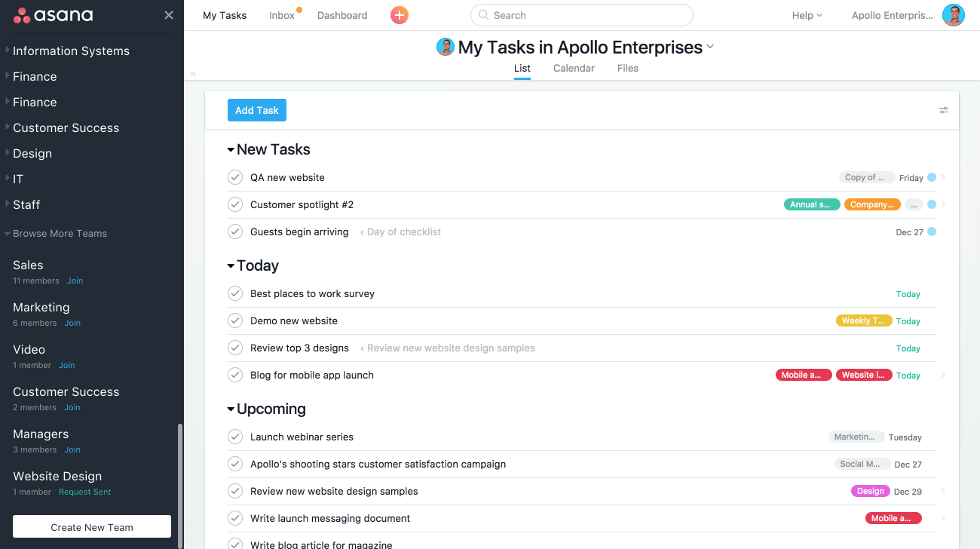The width and height of the screenshot is (980, 549).
Task: Click the Marketin… project tag on Launch webinar
Action: point(856,437)
